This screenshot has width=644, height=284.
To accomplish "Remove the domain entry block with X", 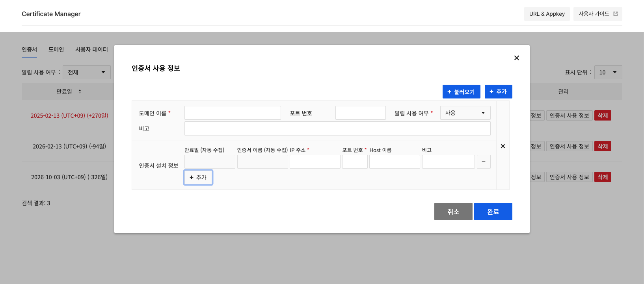I will tap(503, 146).
